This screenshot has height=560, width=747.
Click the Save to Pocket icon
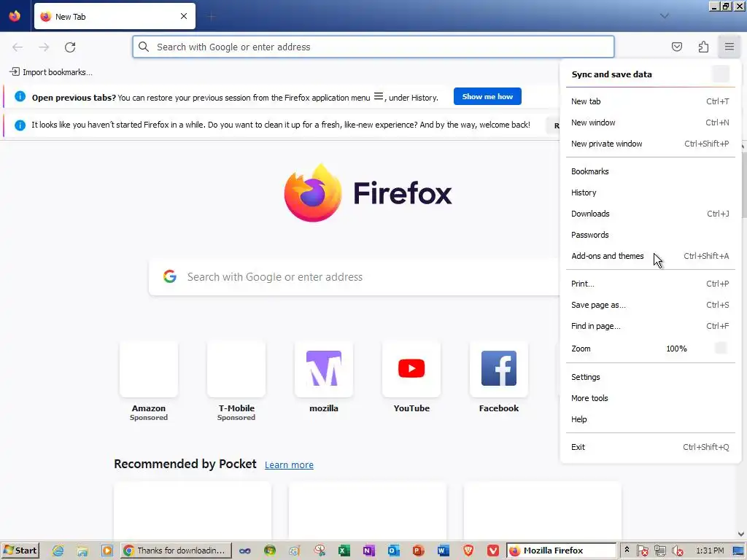(x=676, y=47)
